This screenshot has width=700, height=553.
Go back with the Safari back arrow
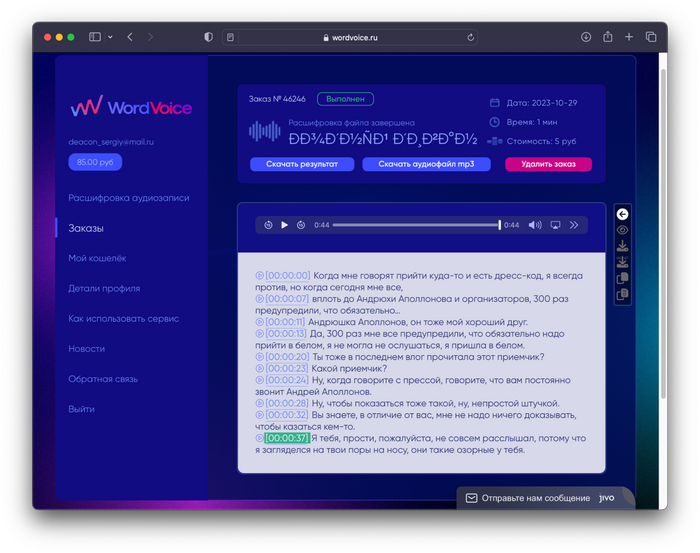[x=130, y=37]
